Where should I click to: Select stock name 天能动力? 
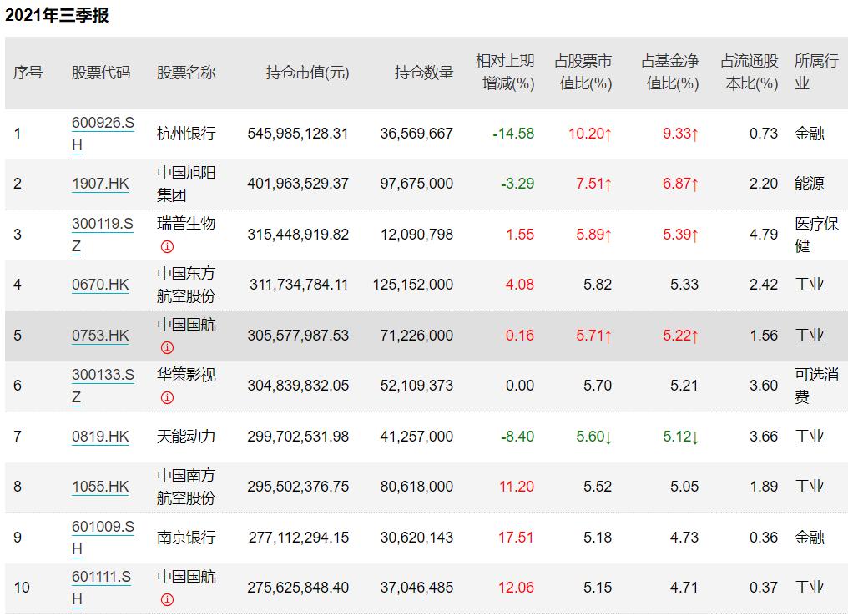pos(186,437)
